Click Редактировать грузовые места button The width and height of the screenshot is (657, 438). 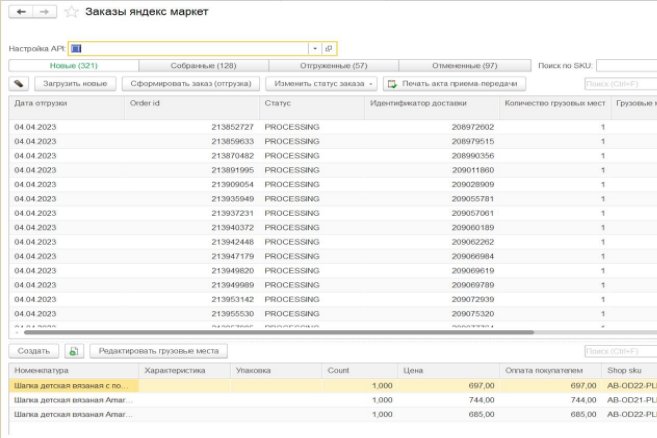click(x=161, y=351)
